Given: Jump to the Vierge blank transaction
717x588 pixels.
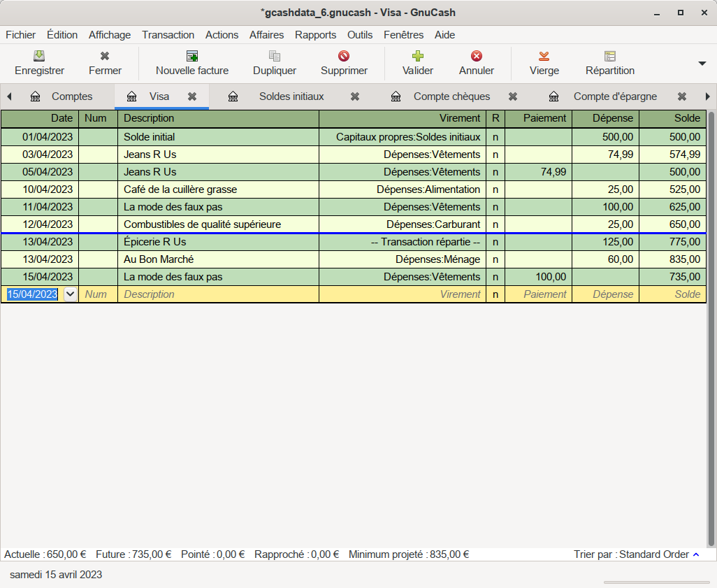Looking at the screenshot, I should click(544, 57).
